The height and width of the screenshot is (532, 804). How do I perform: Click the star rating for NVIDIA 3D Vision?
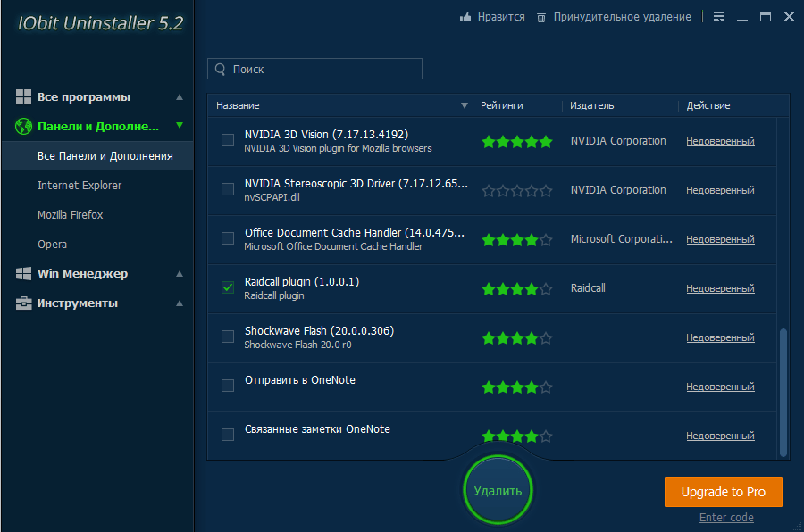pyautogui.click(x=517, y=141)
